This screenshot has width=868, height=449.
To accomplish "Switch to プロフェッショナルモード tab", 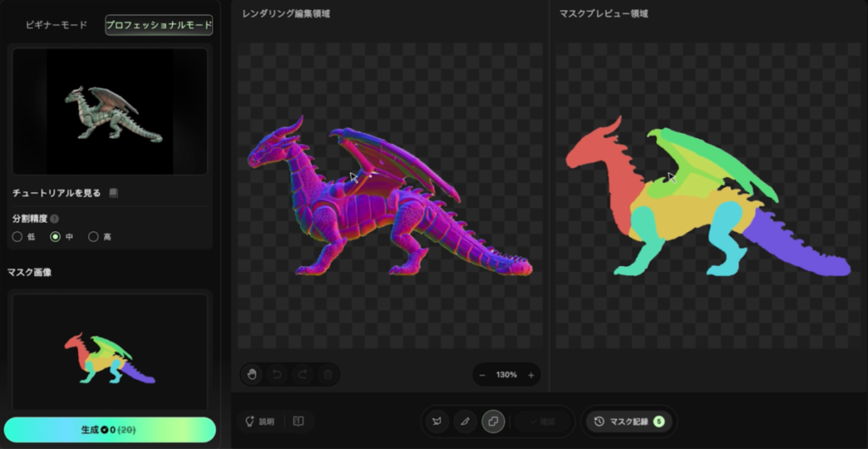I will pos(159,25).
